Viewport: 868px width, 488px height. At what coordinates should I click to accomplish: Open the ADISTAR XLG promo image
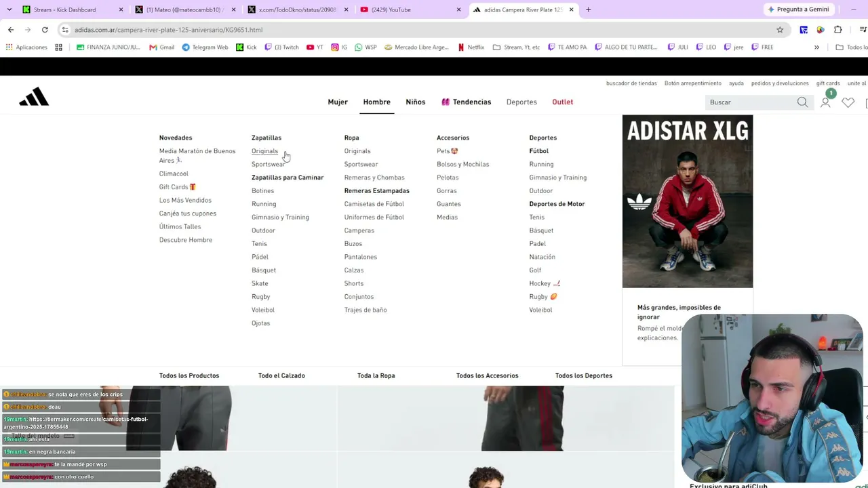point(688,201)
